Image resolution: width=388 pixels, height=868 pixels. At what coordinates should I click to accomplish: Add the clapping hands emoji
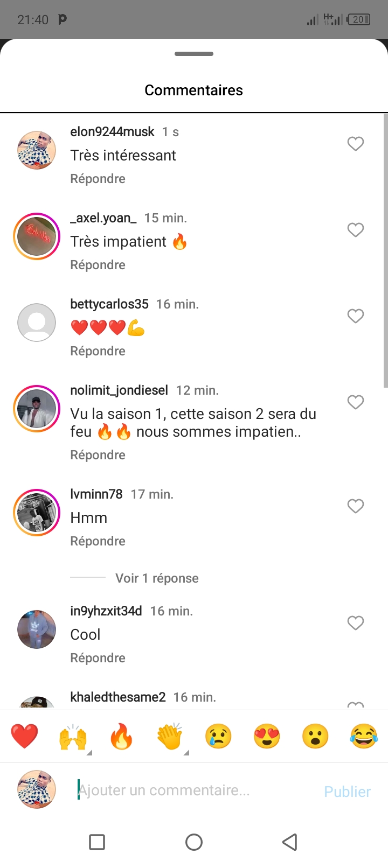click(x=170, y=736)
